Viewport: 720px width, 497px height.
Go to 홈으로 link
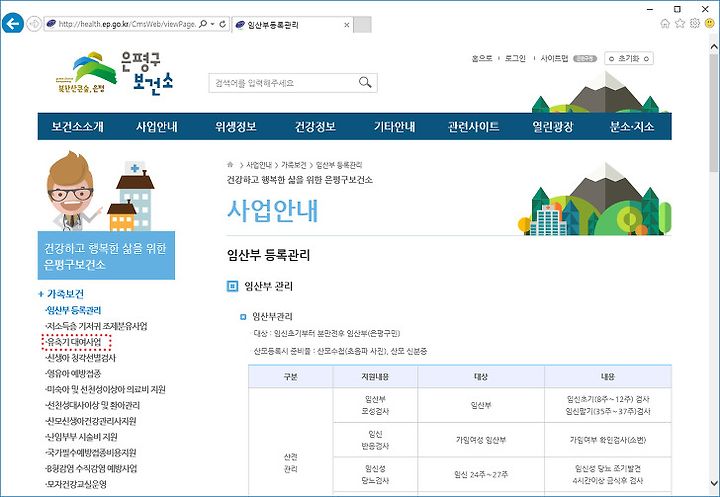tap(482, 58)
